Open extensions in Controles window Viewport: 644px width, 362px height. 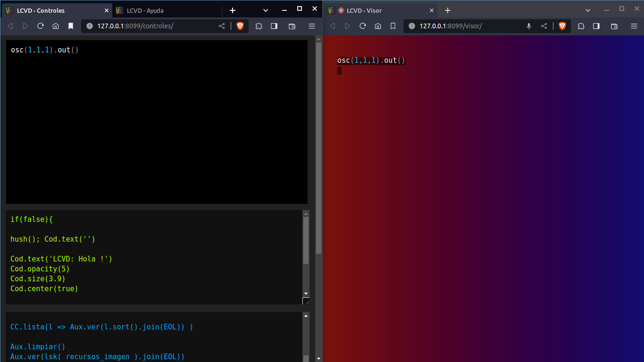259,26
